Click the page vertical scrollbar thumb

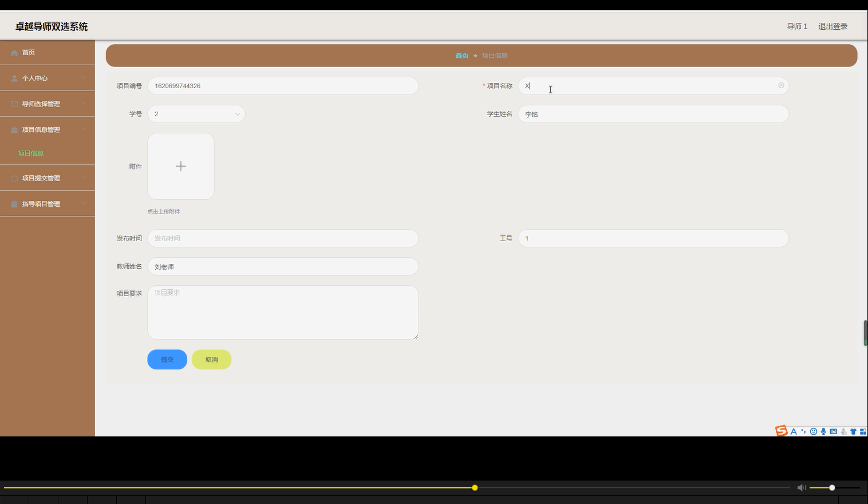point(865,333)
